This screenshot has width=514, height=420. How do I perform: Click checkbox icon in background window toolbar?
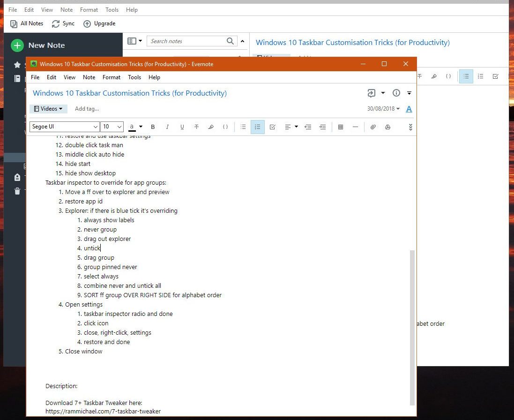[x=495, y=76]
